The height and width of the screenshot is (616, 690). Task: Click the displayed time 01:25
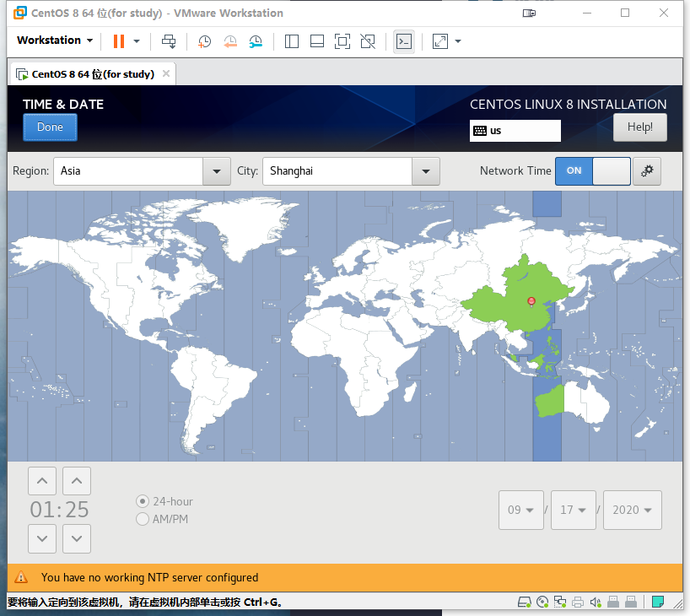click(59, 510)
